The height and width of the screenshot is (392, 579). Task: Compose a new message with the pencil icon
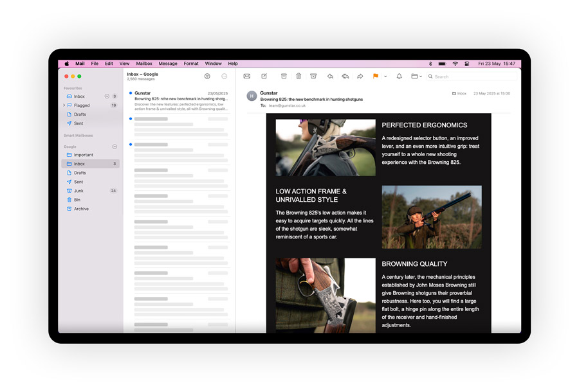264,76
